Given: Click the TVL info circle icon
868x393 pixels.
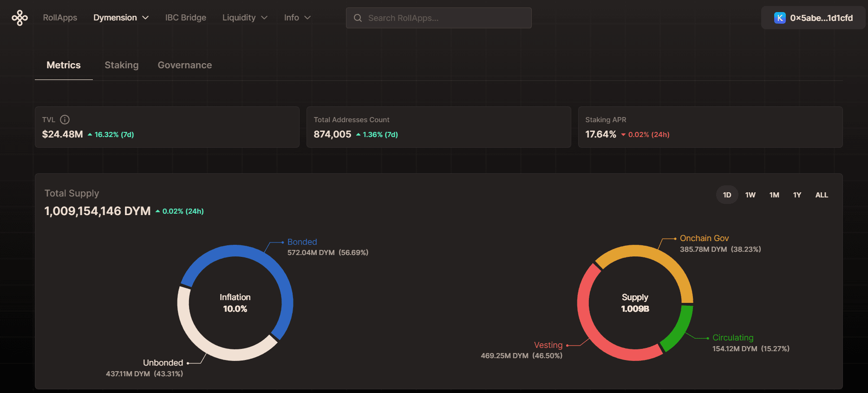Looking at the screenshot, I should click(65, 120).
